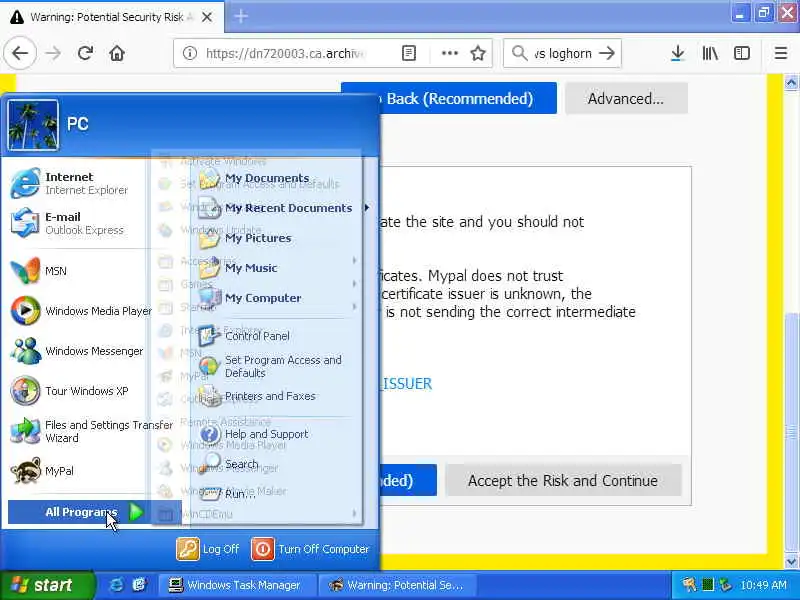This screenshot has height=600, width=800.
Task: Switch to Windows Task Manager taskbar button
Action: 237,585
